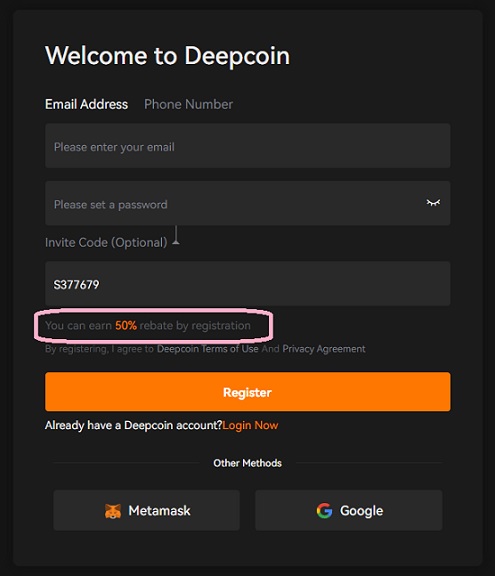495x576 pixels.
Task: Sign up using the Metamask button
Action: pos(147,510)
